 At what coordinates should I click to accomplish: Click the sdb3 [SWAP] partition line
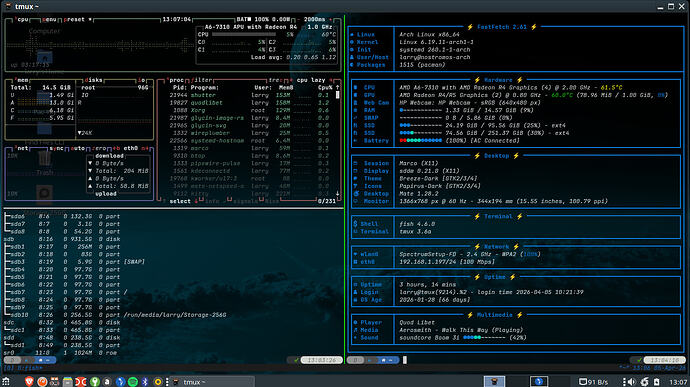74,262
